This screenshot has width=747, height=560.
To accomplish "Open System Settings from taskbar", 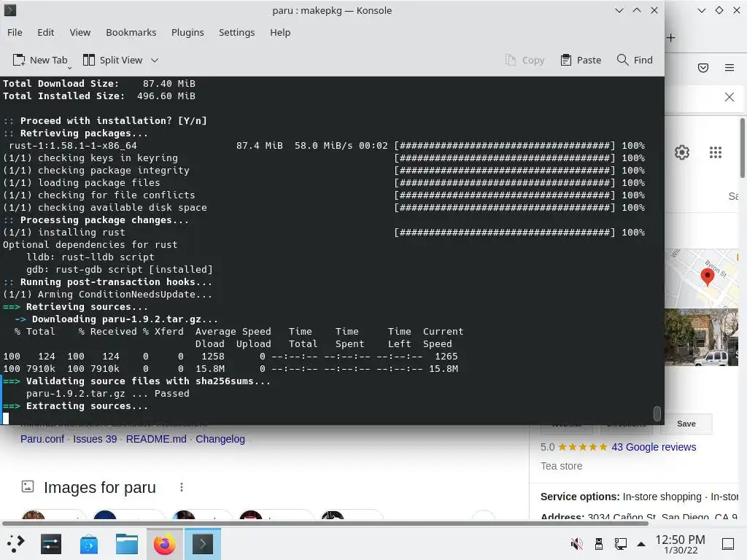I will pyautogui.click(x=51, y=544).
